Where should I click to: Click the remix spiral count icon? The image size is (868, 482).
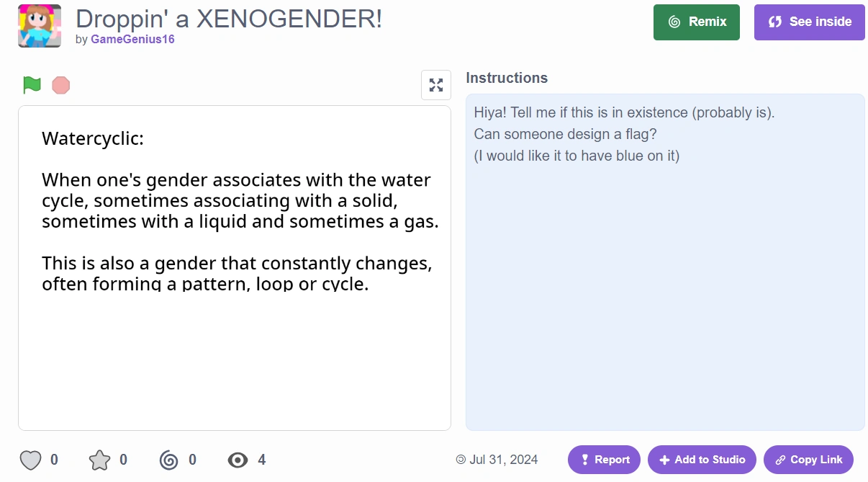coord(168,460)
